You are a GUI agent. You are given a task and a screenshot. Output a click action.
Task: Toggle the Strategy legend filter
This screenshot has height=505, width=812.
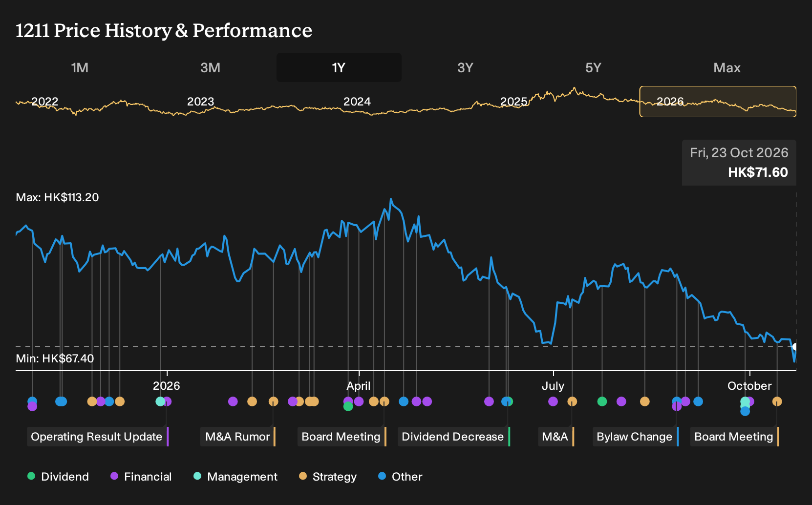pos(328,477)
